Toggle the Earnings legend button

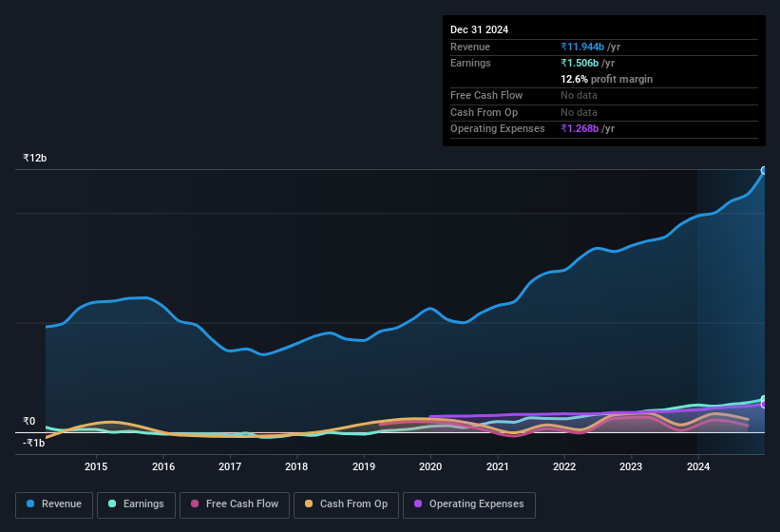(x=136, y=504)
